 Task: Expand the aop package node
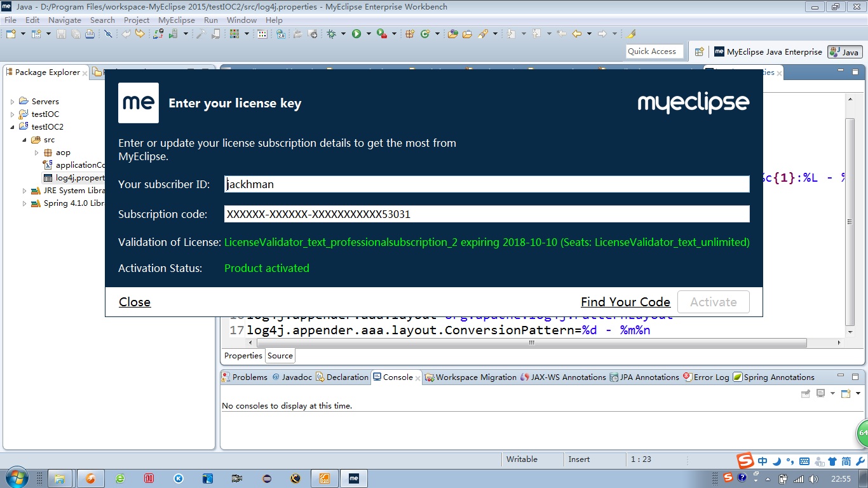[x=36, y=152]
